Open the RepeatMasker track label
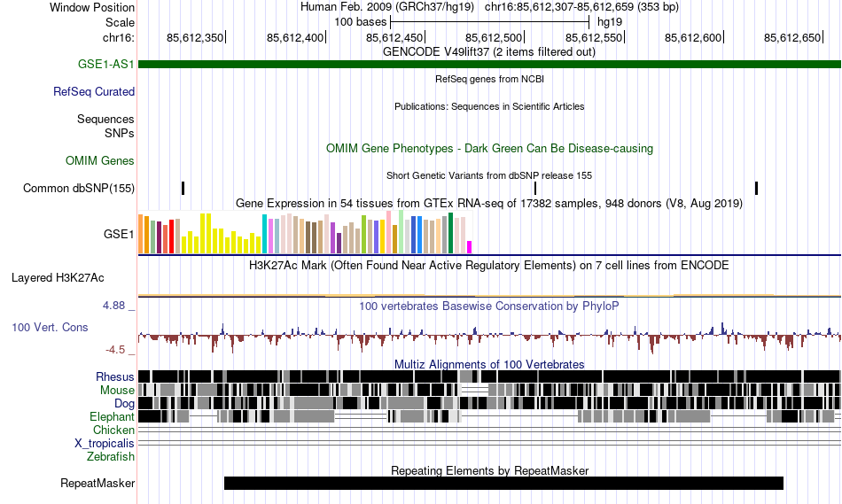The height and width of the screenshot is (504, 842). (97, 483)
